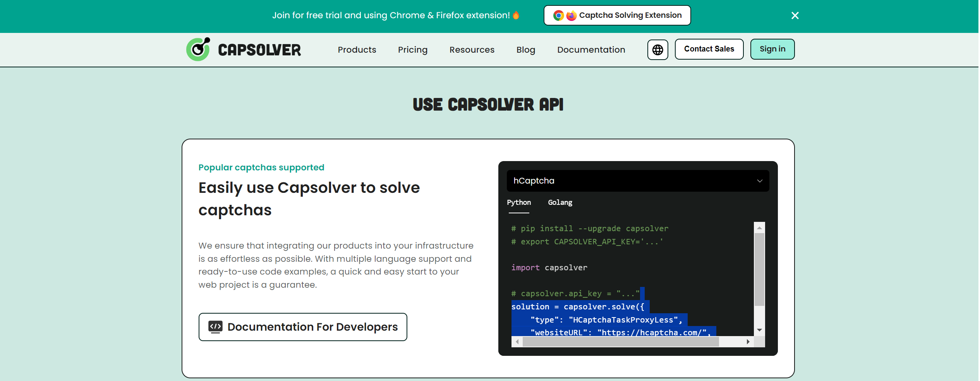Expand the hCaptcha captcha type dropdown

point(638,181)
